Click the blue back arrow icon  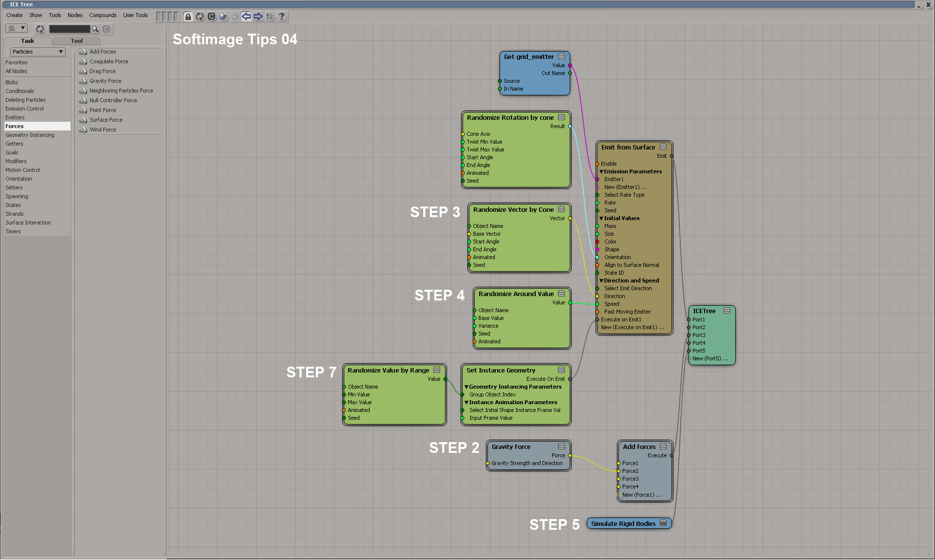click(246, 17)
